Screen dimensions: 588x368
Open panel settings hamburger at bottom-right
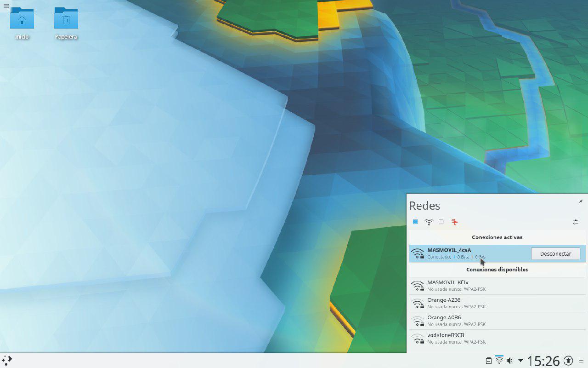(581, 361)
